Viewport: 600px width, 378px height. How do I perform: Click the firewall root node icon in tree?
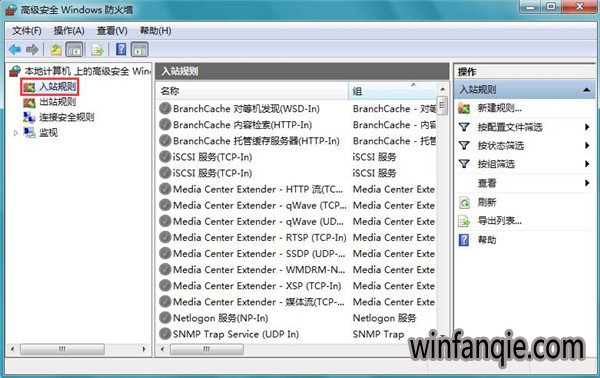tap(15, 71)
